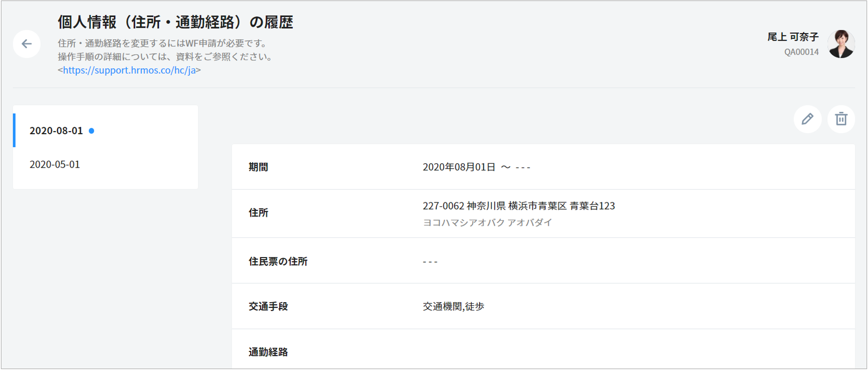This screenshot has height=370, width=868.
Task: Open 尾上 可奈子's profile photo
Action: point(841,44)
